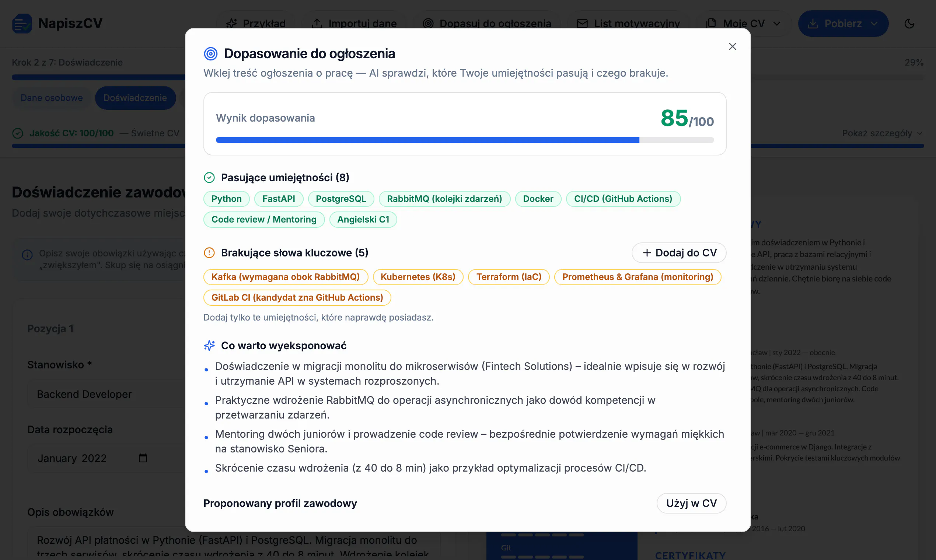This screenshot has height=560, width=936.
Task: Click the NapiszCV brand name
Action: [70, 24]
